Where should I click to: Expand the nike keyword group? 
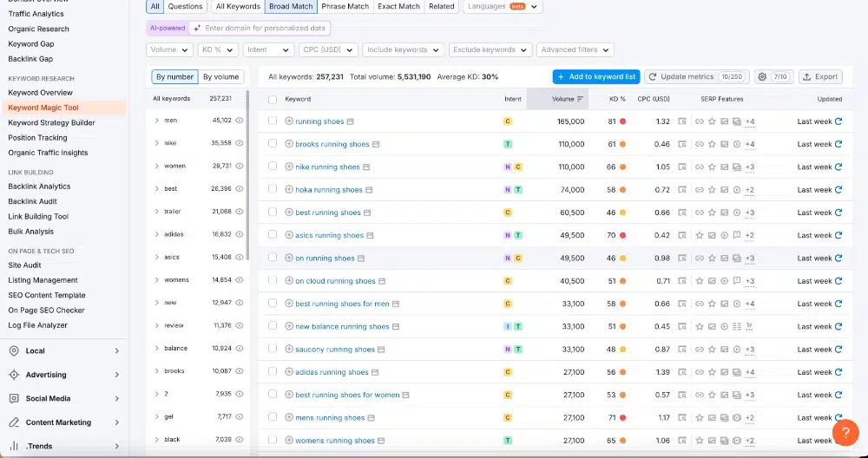pos(156,143)
